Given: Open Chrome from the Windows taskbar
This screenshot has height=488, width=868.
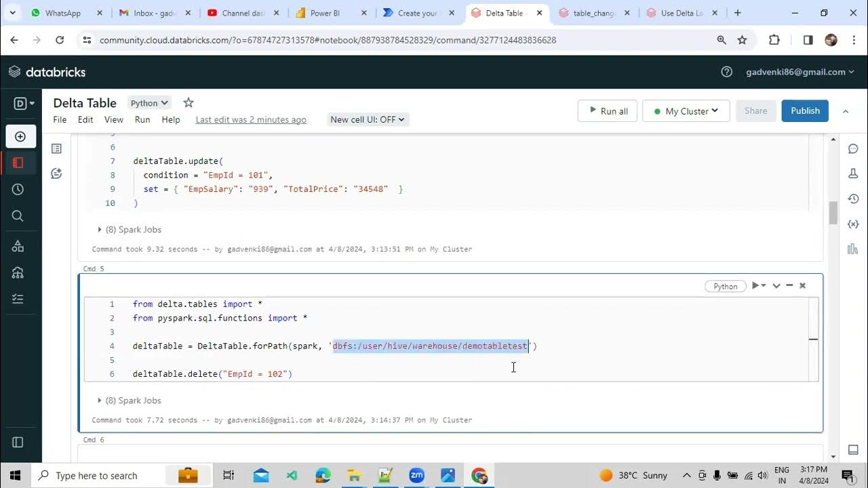Looking at the screenshot, I should click(479, 475).
